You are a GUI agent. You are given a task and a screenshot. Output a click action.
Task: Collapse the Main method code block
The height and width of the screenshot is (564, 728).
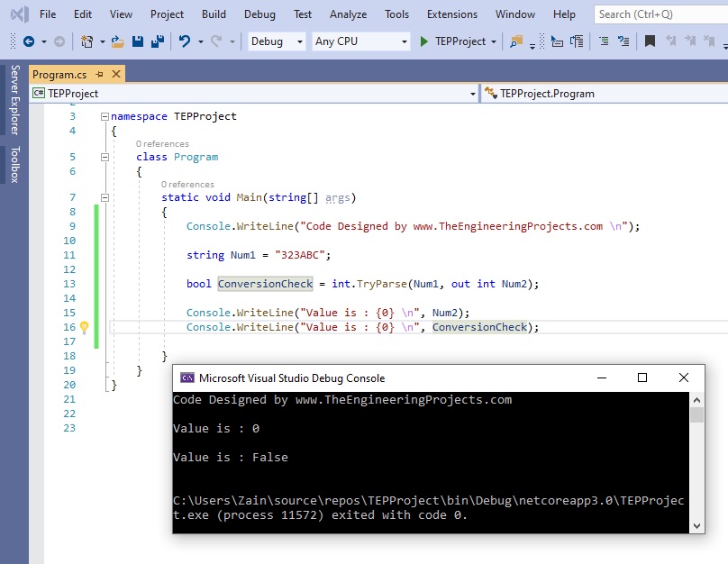pos(105,197)
